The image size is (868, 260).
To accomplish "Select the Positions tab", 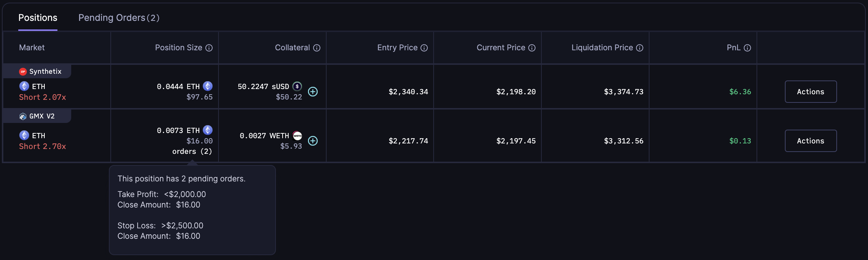I will 38,18.
